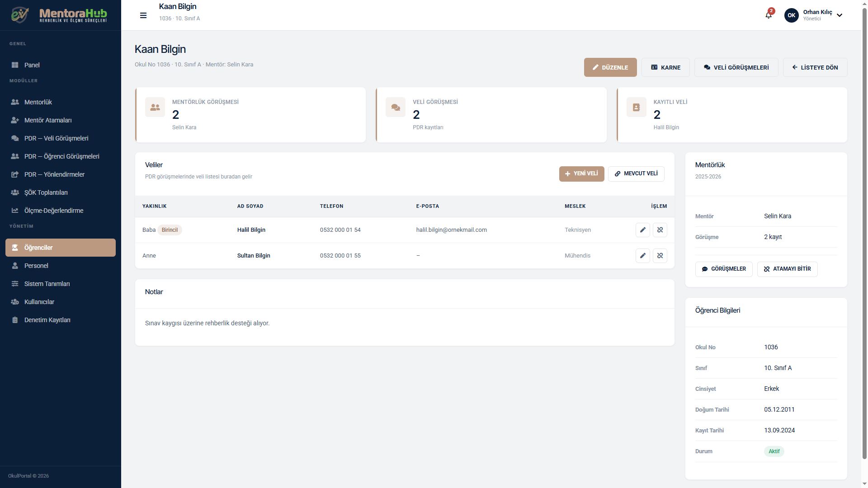868x488 pixels.
Task: End assignment with ATAMAYI BİTİR
Action: pyautogui.click(x=787, y=269)
